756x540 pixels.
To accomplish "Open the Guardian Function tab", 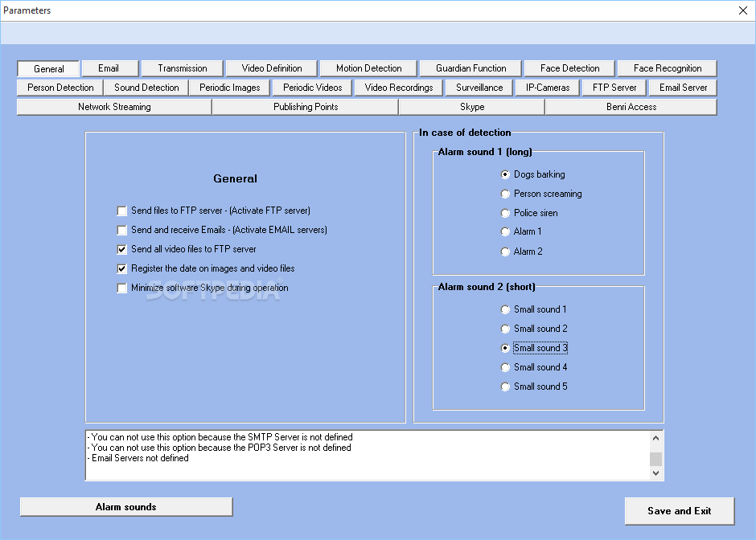I will tap(470, 68).
